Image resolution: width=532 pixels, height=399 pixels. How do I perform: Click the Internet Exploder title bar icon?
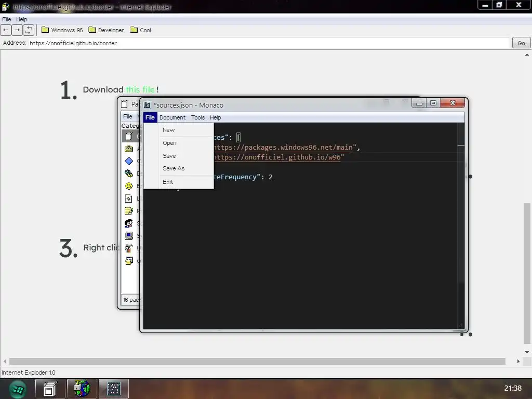point(5,7)
